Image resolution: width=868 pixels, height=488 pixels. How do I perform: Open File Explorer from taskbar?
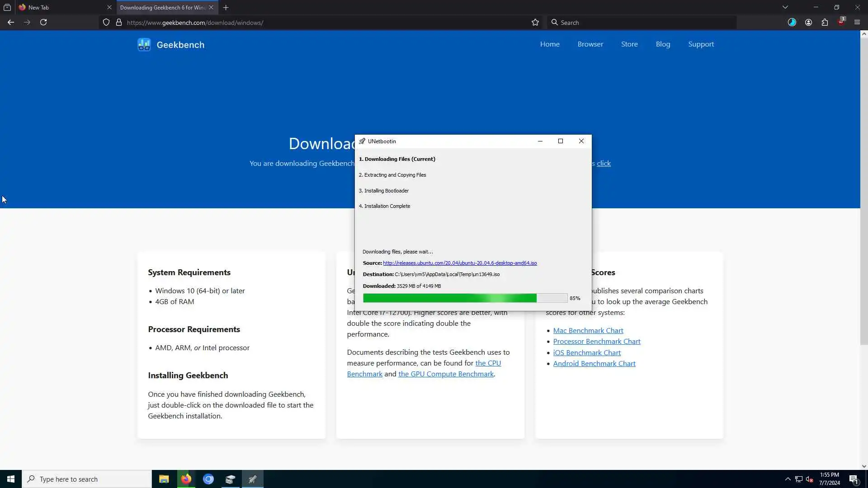point(164,479)
